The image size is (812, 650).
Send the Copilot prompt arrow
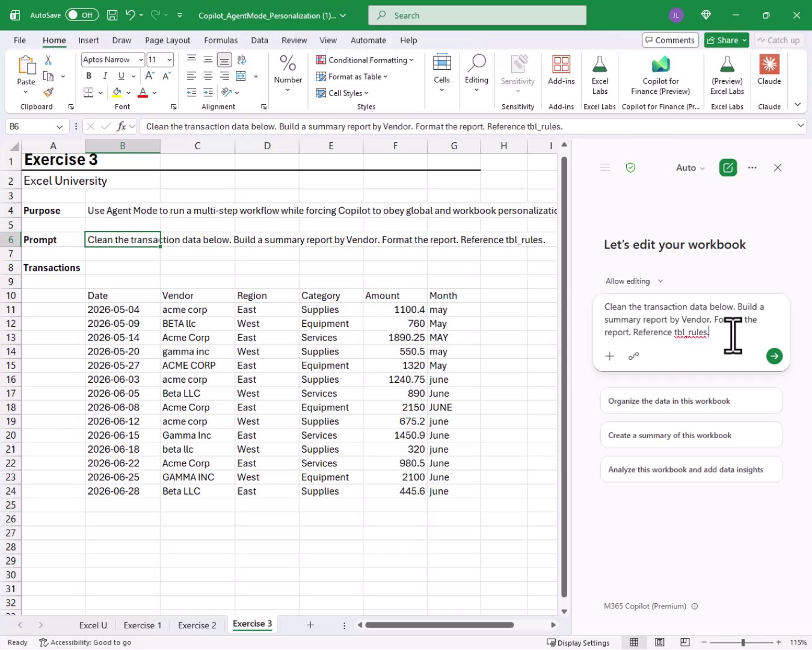pyautogui.click(x=774, y=356)
